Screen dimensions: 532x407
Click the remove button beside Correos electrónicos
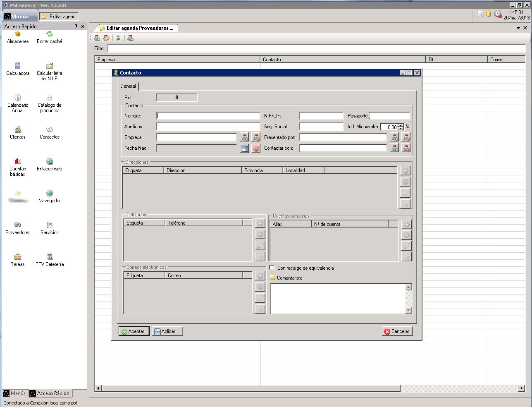260,287
